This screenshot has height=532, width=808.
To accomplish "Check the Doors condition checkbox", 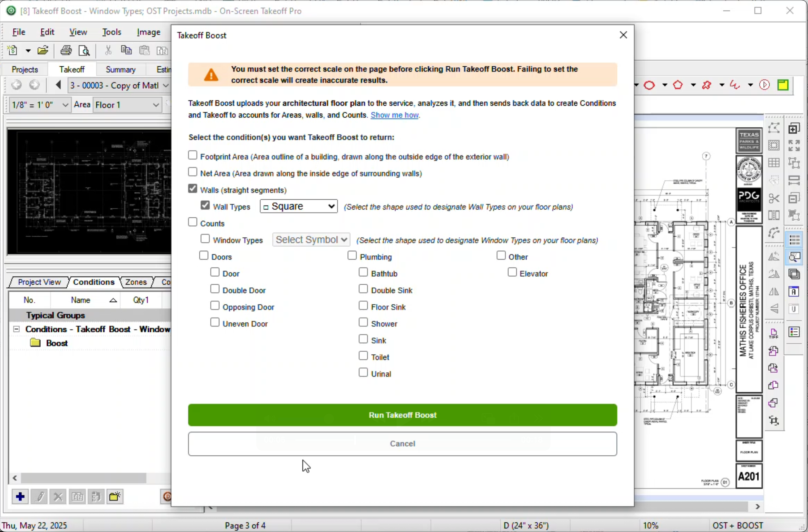I will click(204, 255).
